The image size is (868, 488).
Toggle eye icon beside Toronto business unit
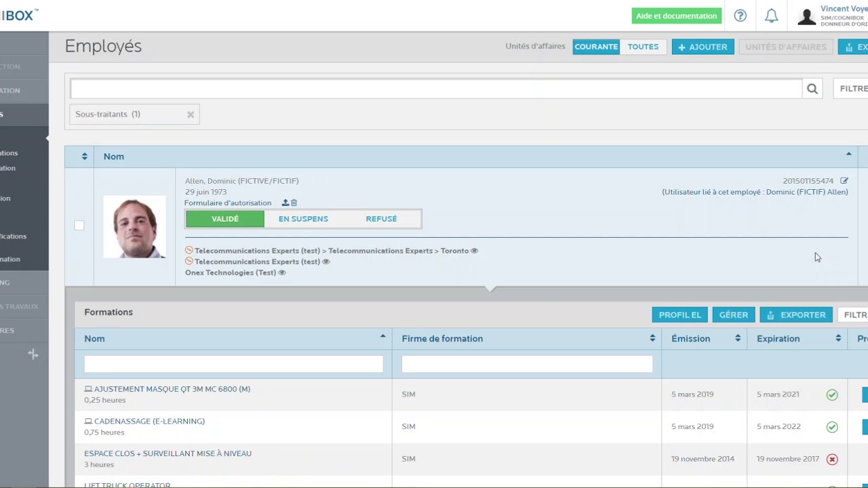[474, 251]
